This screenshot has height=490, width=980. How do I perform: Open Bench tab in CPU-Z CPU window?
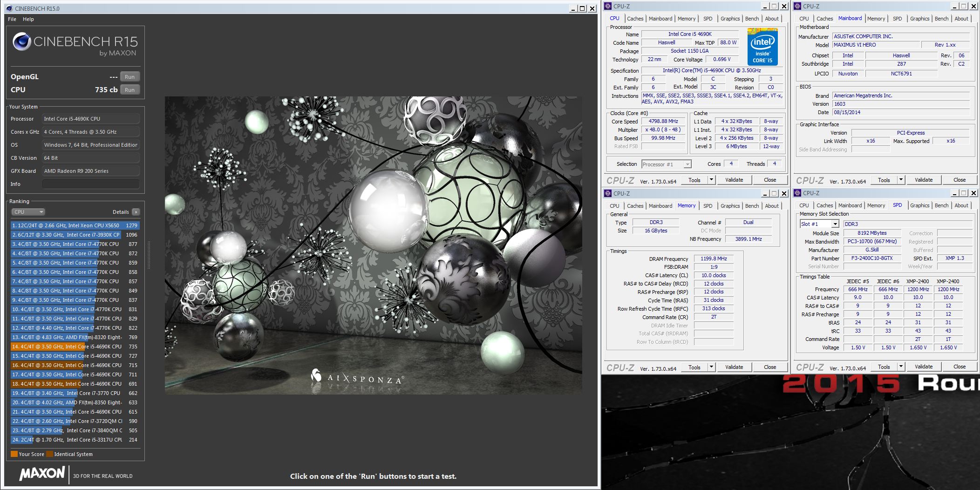click(x=752, y=19)
